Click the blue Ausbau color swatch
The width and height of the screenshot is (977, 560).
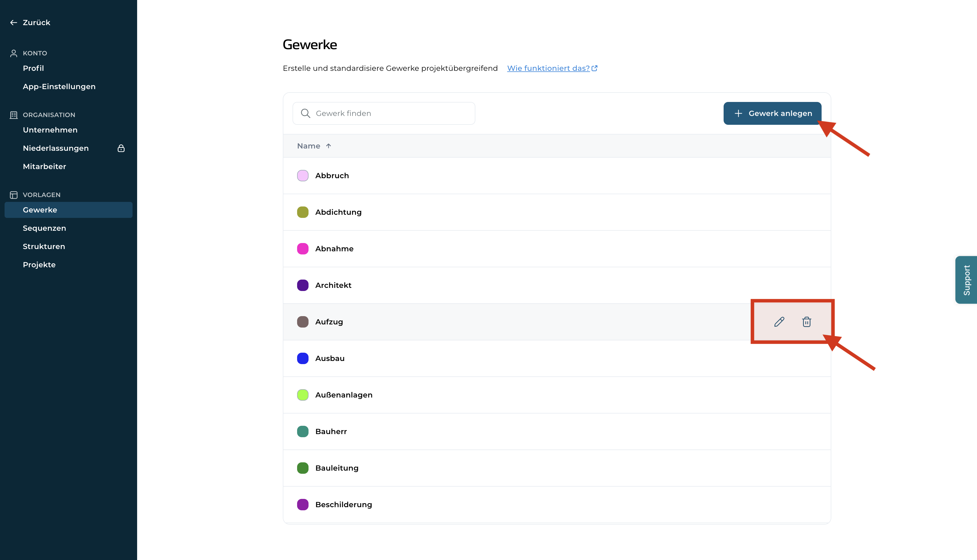coord(303,358)
